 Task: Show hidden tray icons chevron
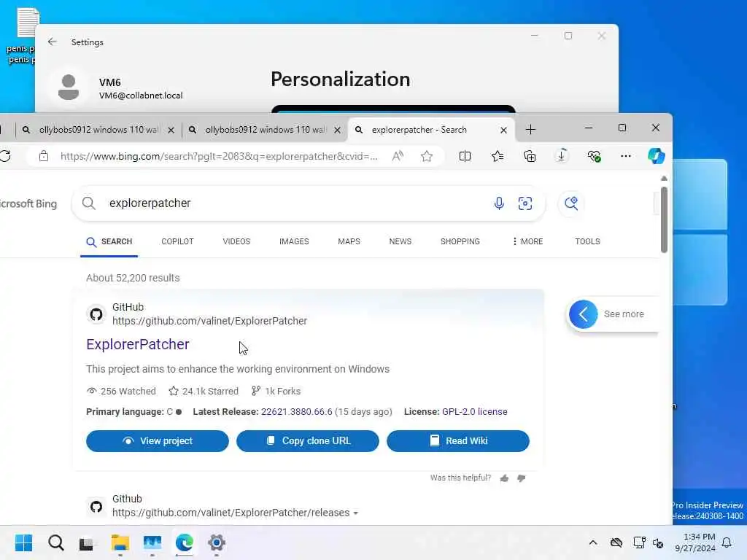pyautogui.click(x=592, y=542)
